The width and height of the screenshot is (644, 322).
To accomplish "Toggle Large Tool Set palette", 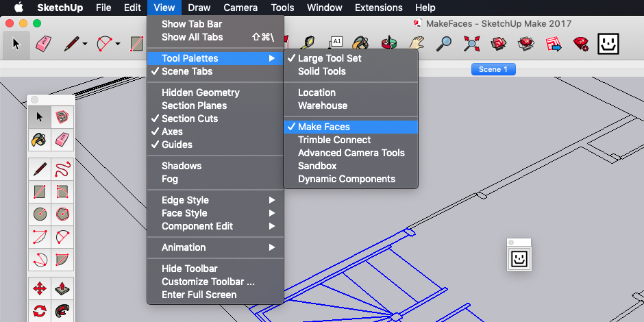I will coord(351,58).
